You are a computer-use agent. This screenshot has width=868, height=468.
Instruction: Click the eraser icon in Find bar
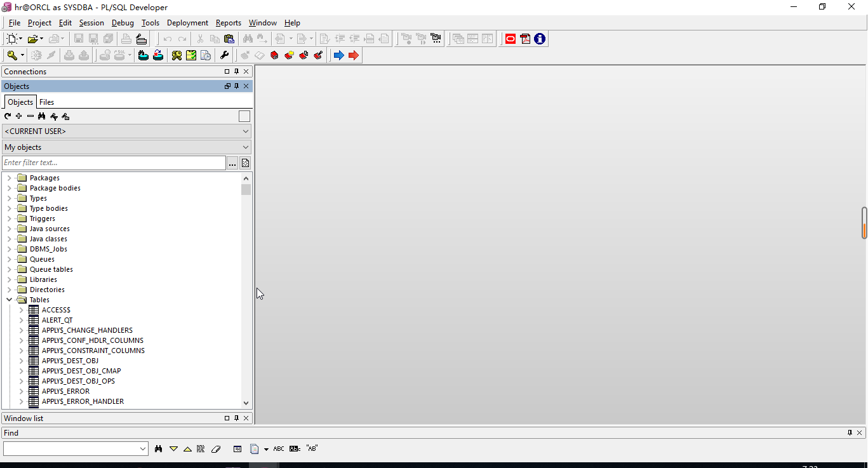pos(216,449)
